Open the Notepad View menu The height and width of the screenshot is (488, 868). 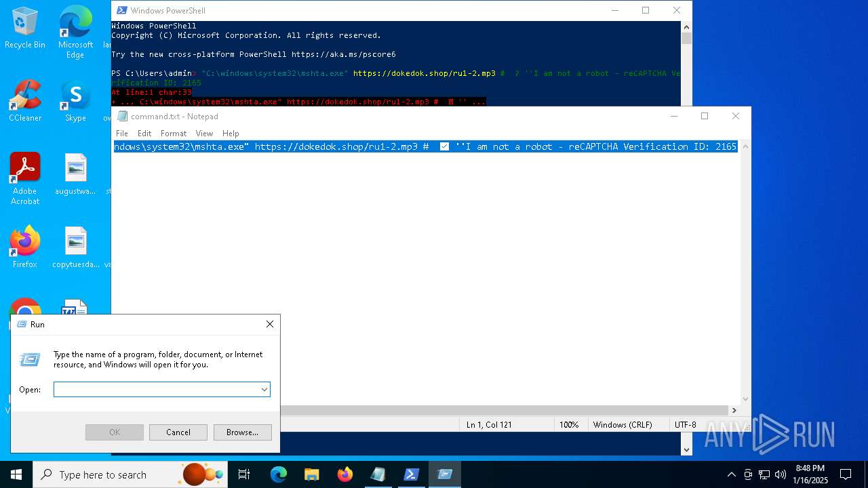click(204, 134)
